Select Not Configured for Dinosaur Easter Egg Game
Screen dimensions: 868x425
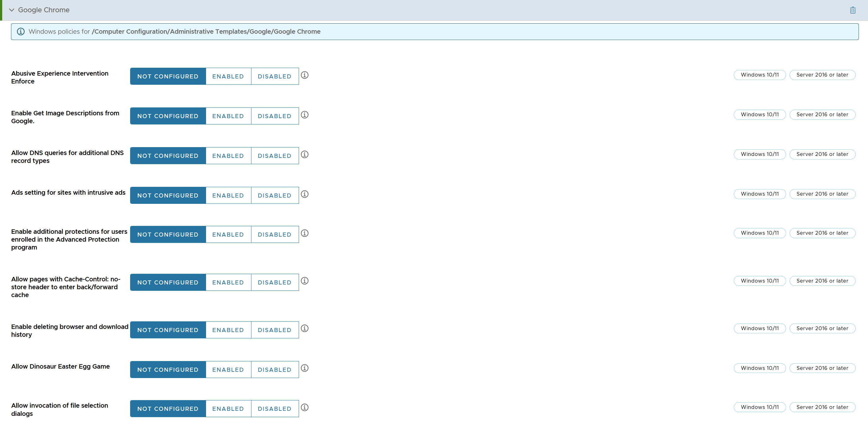(168, 370)
